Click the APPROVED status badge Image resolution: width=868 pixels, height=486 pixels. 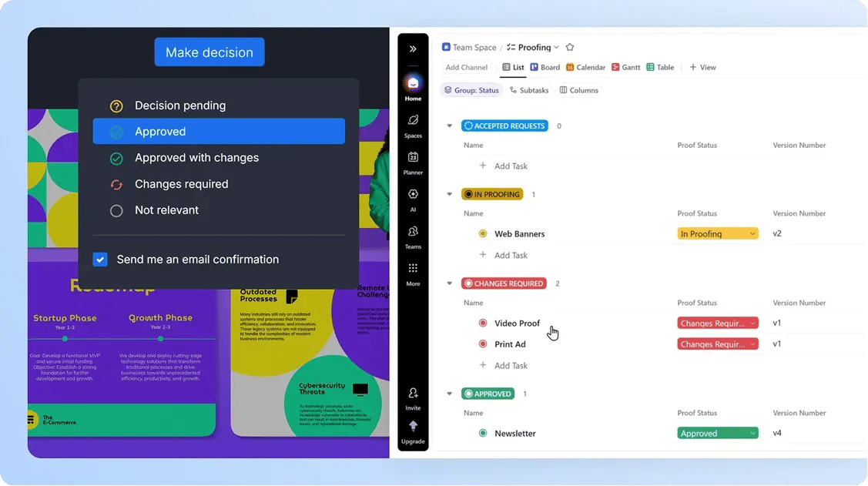tap(488, 394)
